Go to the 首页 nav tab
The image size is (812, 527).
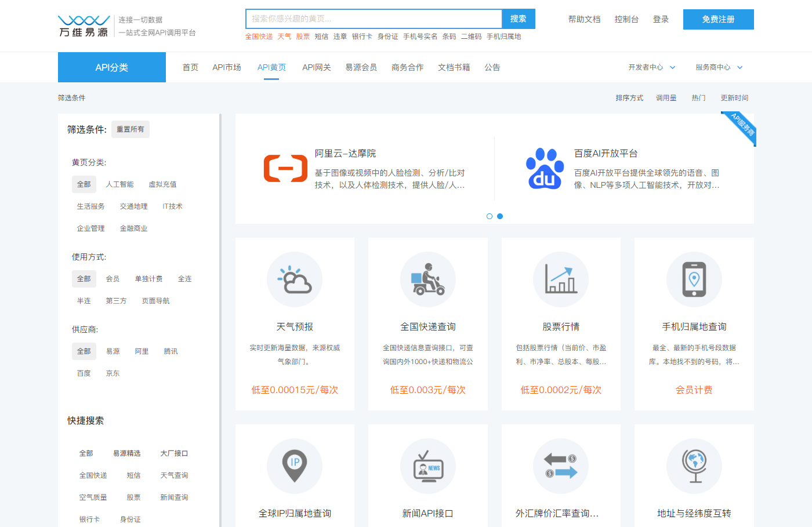coord(190,67)
